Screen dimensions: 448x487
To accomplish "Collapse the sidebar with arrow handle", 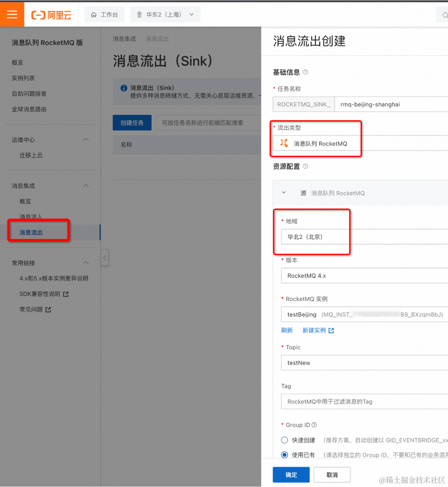I will tap(105, 258).
